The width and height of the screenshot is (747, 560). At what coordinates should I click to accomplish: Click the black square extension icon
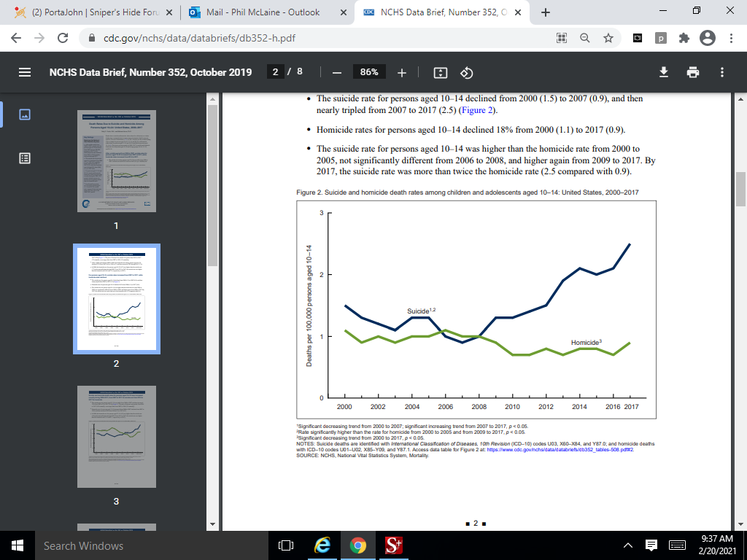pyautogui.click(x=637, y=38)
